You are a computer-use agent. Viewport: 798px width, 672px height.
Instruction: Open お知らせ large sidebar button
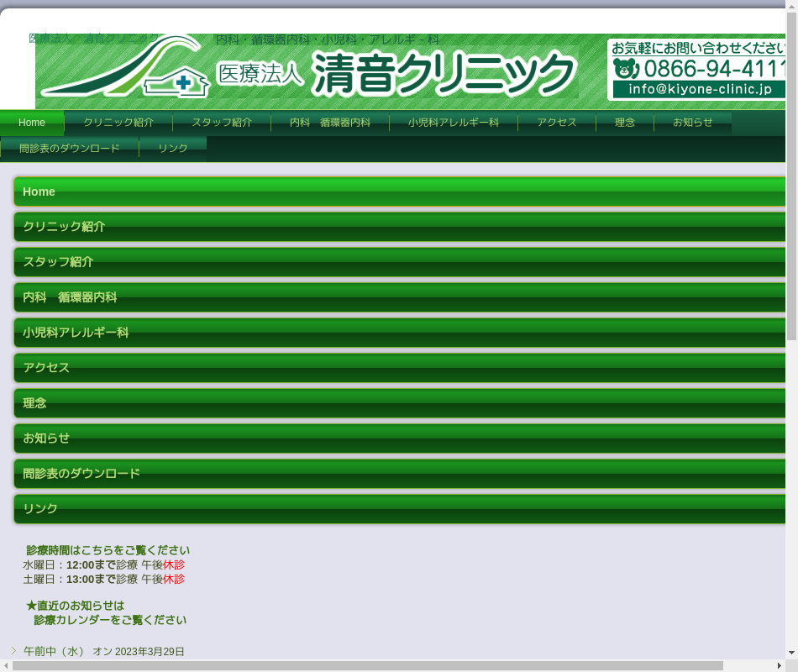(400, 438)
